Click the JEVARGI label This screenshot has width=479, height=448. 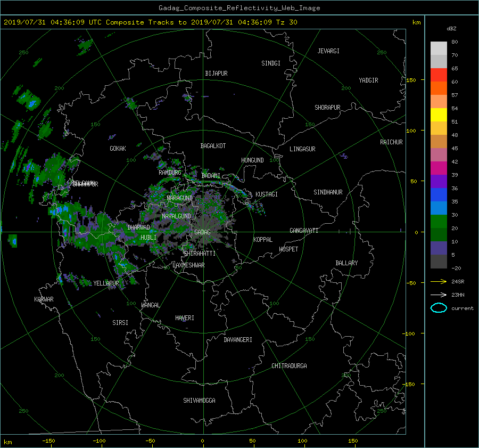[328, 51]
